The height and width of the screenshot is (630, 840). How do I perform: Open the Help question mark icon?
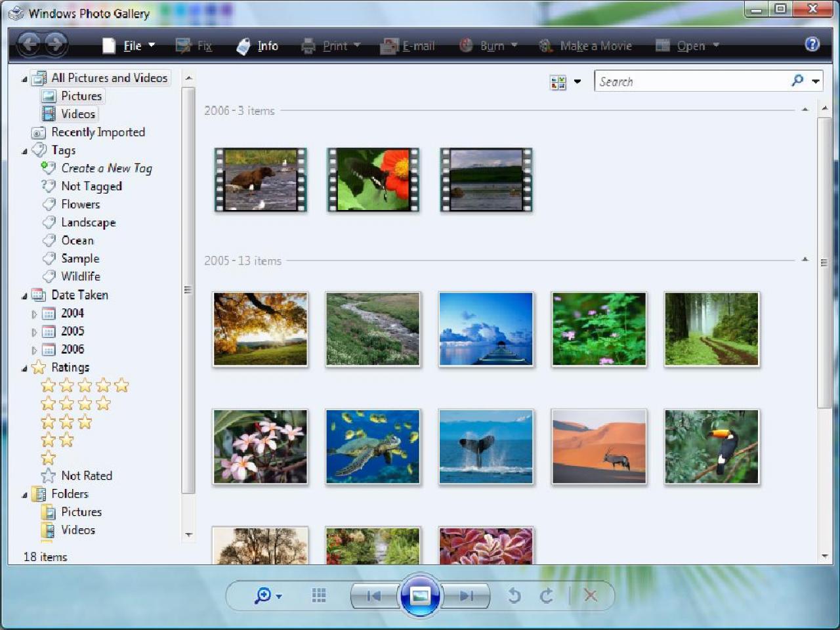click(812, 44)
